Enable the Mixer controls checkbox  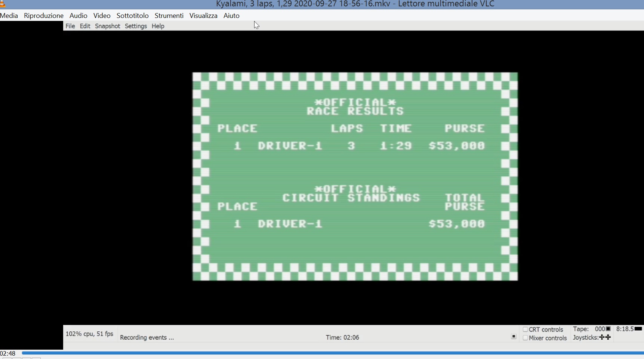tap(525, 338)
